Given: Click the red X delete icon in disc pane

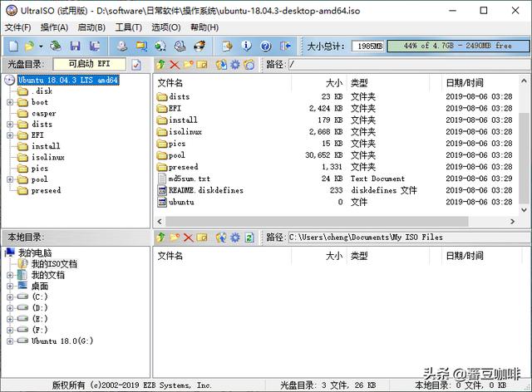Looking at the screenshot, I should (x=175, y=65).
